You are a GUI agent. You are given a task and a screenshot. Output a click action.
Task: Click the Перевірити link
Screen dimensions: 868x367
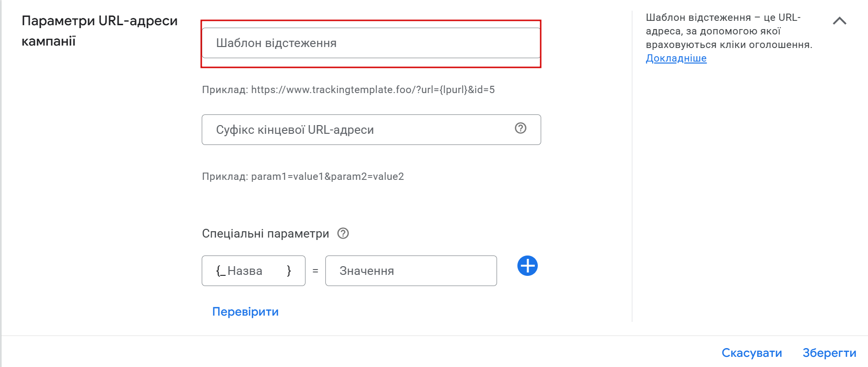pyautogui.click(x=245, y=312)
